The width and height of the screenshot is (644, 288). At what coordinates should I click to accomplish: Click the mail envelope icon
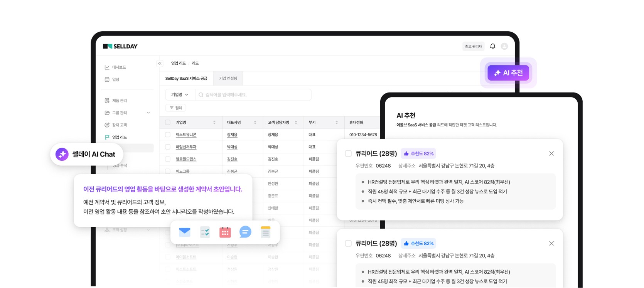tap(185, 232)
